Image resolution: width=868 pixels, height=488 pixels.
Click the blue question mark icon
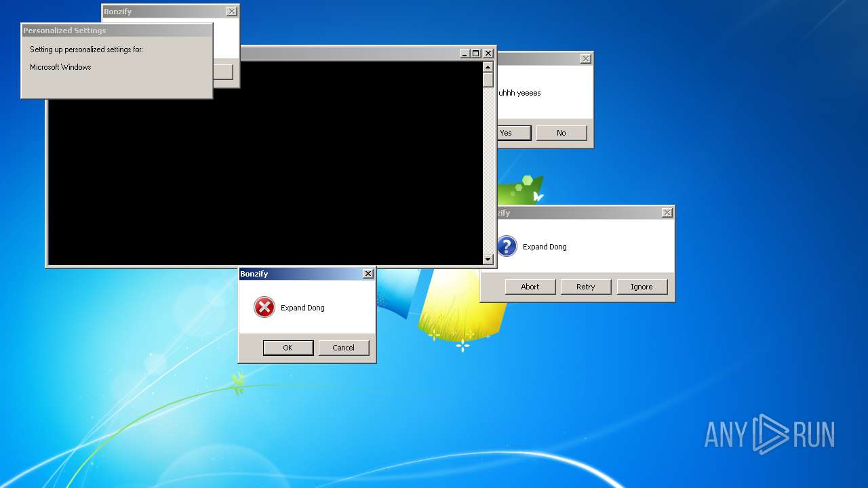507,246
